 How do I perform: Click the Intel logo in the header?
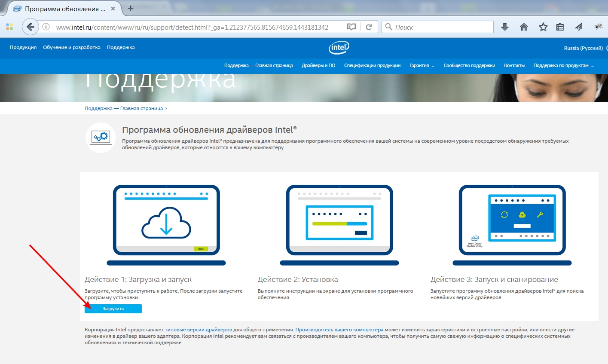[x=339, y=47]
